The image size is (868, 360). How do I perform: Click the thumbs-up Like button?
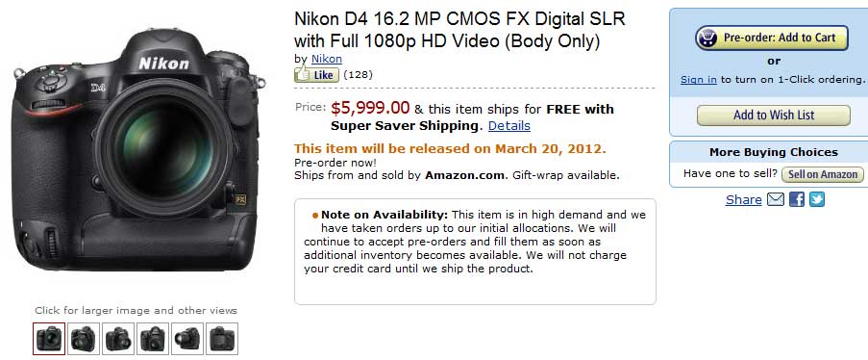coord(316,74)
